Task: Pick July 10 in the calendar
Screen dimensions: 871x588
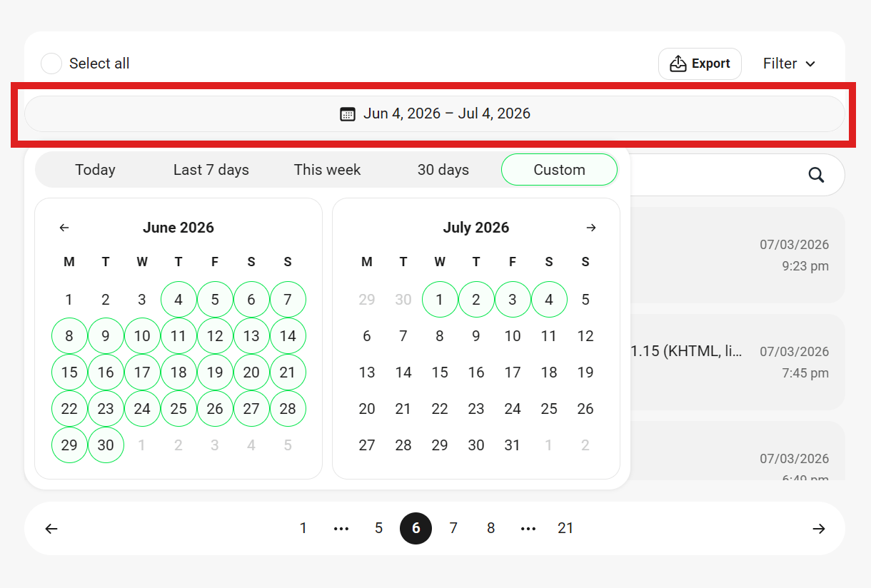Action: point(513,336)
